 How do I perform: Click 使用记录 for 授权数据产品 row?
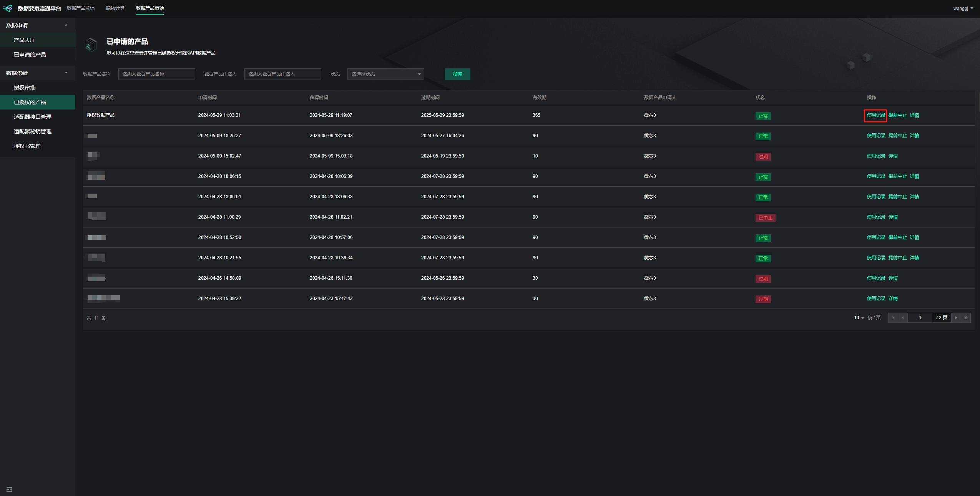875,115
